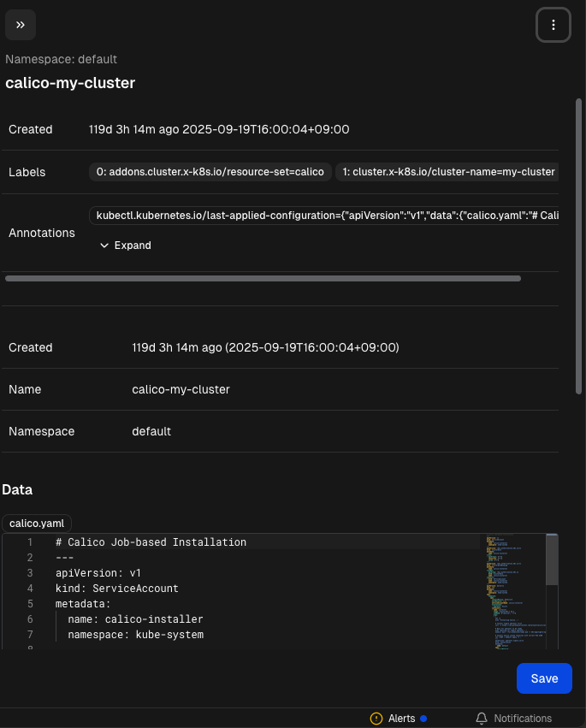The height and width of the screenshot is (728, 586).
Task: Click the 'kind: ServiceAccount' line in editor
Action: (x=116, y=589)
